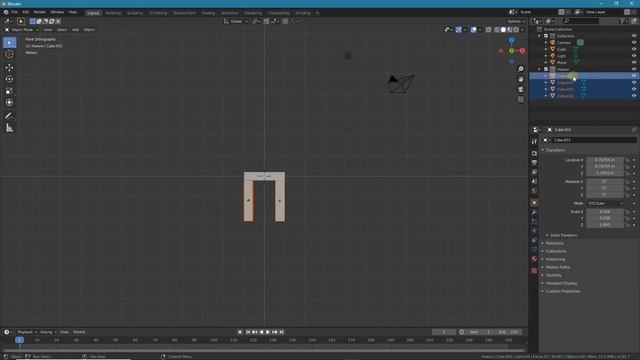Jump to the last frame of timeline
The width and height of the screenshot is (640, 360).
(282, 332)
